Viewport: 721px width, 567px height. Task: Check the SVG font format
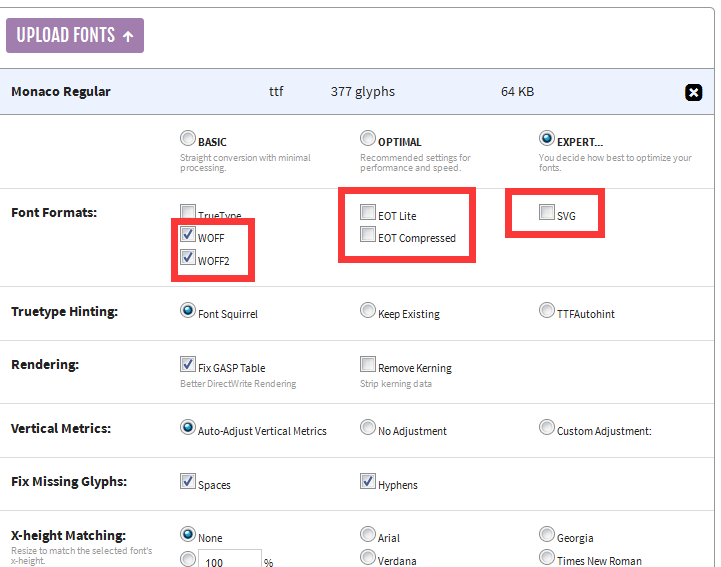(547, 213)
